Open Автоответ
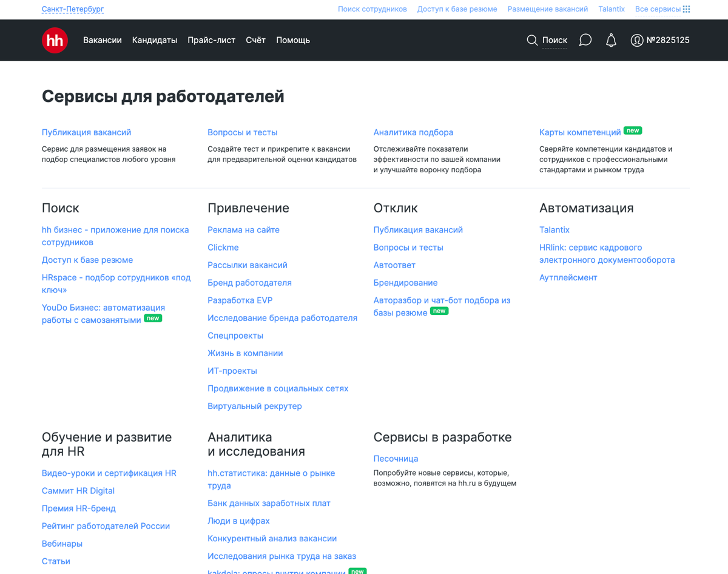This screenshot has height=574, width=728. click(x=394, y=265)
